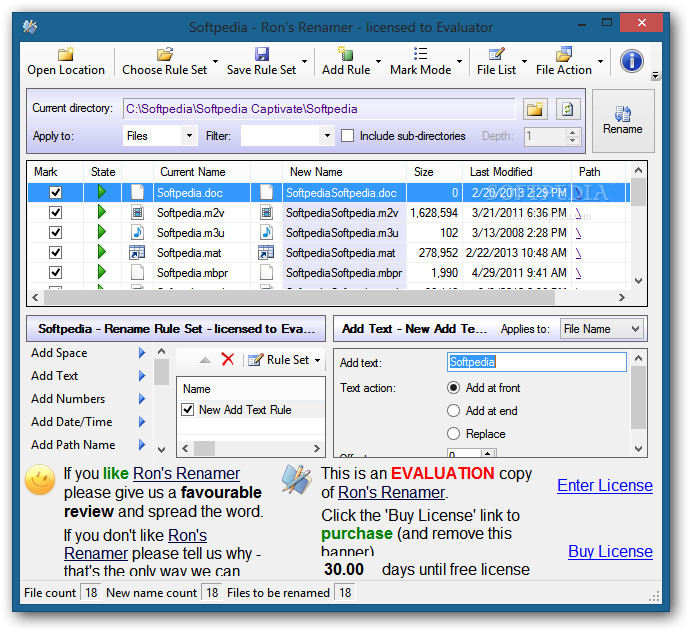Click the Current directory path field
Screen dimensions: 690x632
click(319, 109)
